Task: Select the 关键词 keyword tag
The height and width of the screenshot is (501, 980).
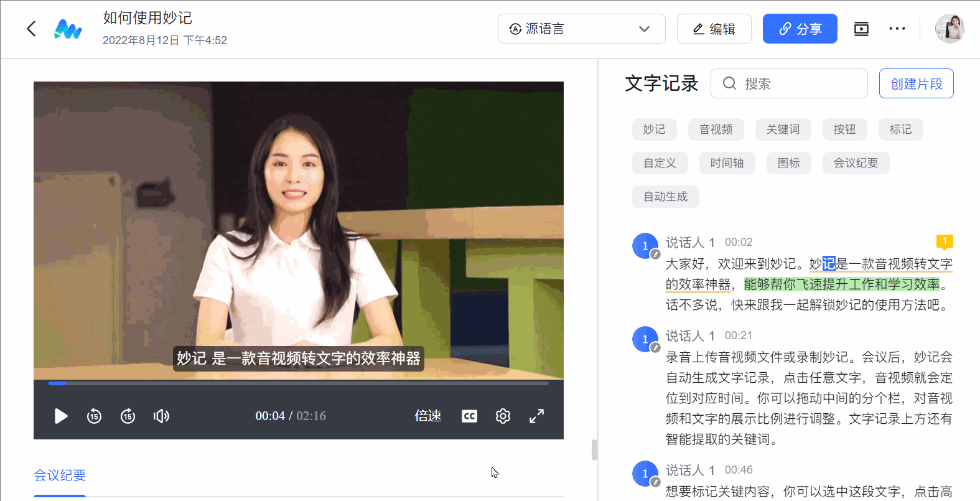Action: tap(783, 129)
